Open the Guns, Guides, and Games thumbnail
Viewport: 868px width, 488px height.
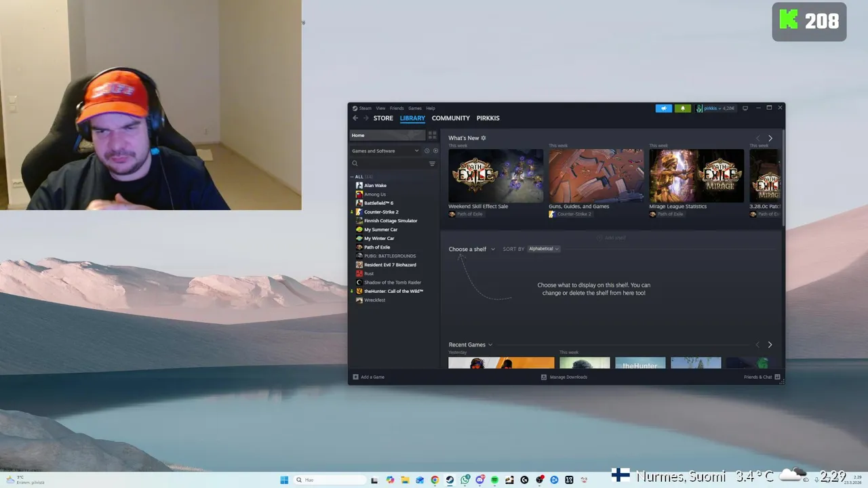[596, 176]
